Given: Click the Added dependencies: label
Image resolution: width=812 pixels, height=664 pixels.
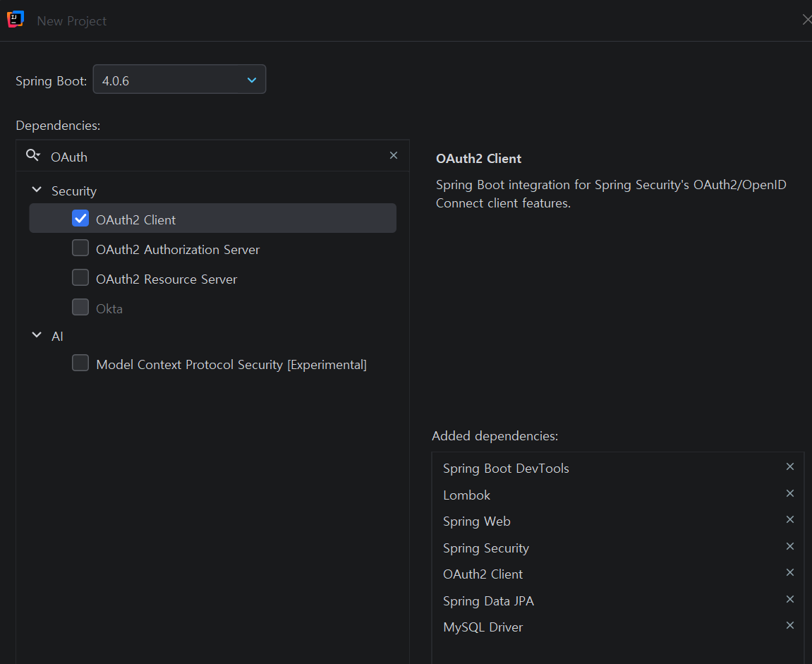Looking at the screenshot, I should 495,436.
